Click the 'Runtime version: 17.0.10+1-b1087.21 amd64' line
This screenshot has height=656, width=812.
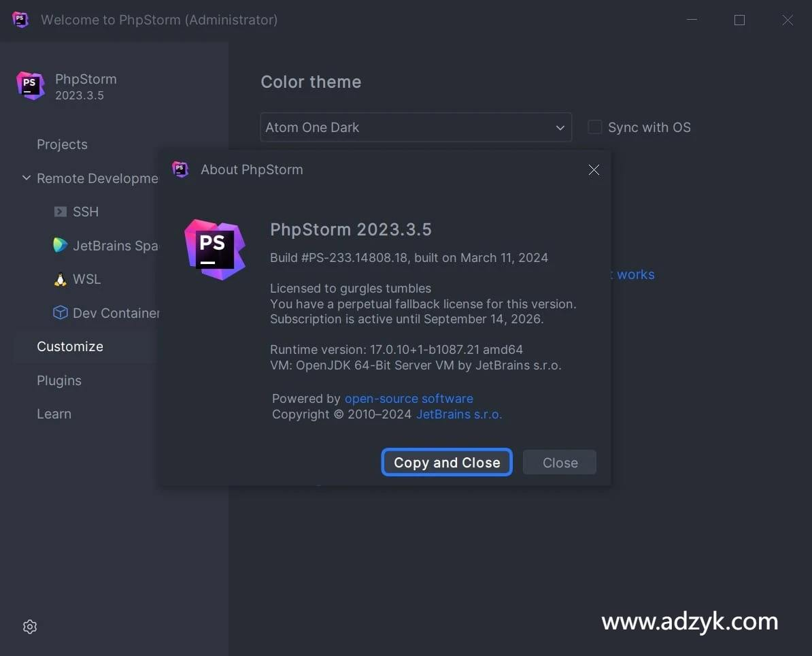(x=396, y=349)
